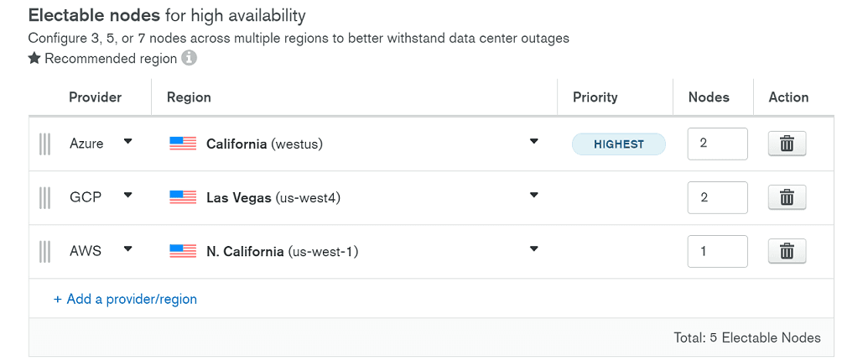This screenshot has width=868, height=361.
Task: Click the US flag beside Las Vegas
Action: [183, 197]
